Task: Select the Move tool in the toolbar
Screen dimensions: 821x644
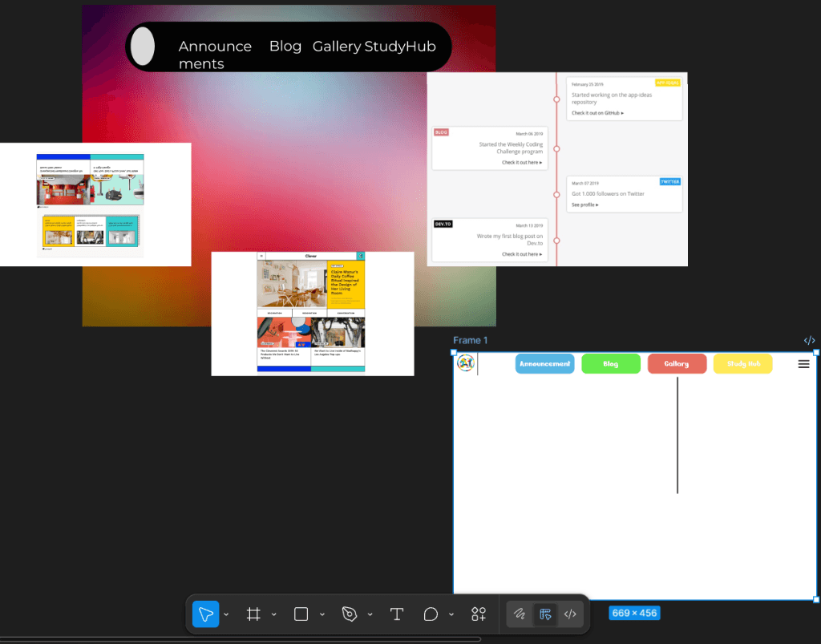Action: pos(206,614)
